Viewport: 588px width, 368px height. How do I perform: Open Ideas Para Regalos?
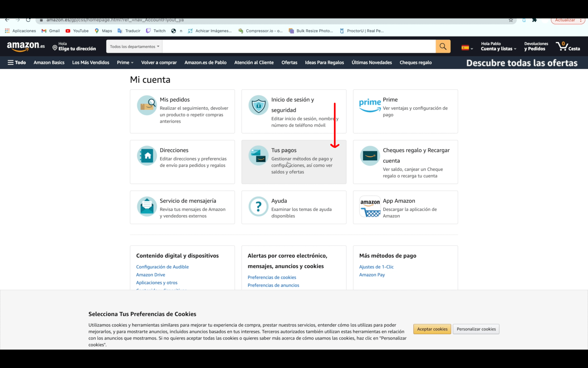324,63
